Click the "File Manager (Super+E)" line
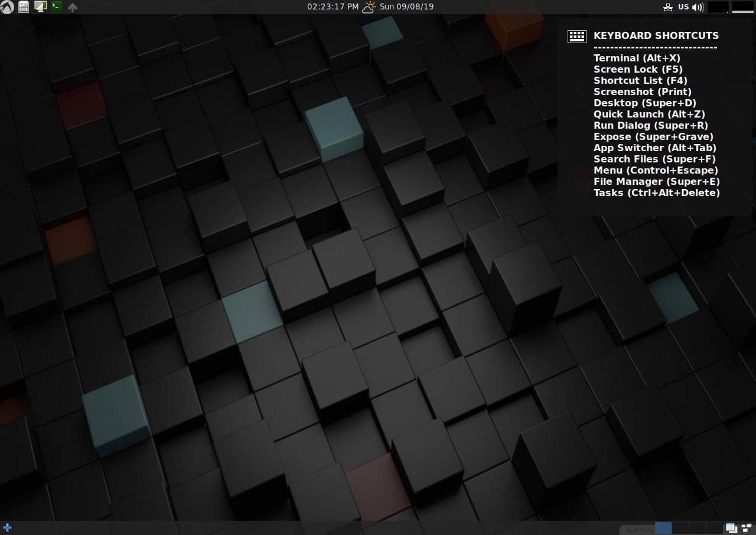 pyautogui.click(x=657, y=181)
